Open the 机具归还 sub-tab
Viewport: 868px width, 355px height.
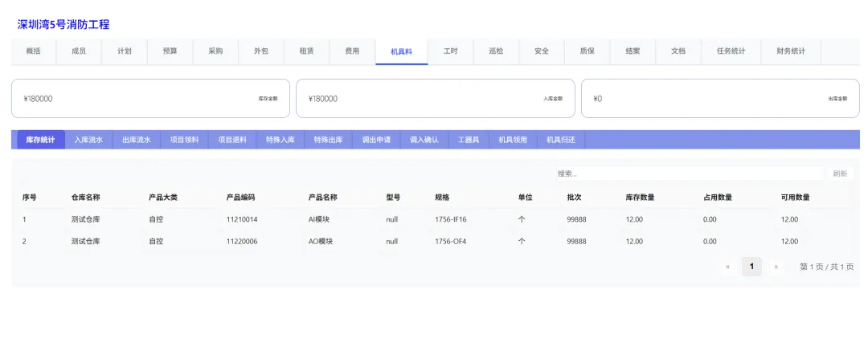(561, 140)
